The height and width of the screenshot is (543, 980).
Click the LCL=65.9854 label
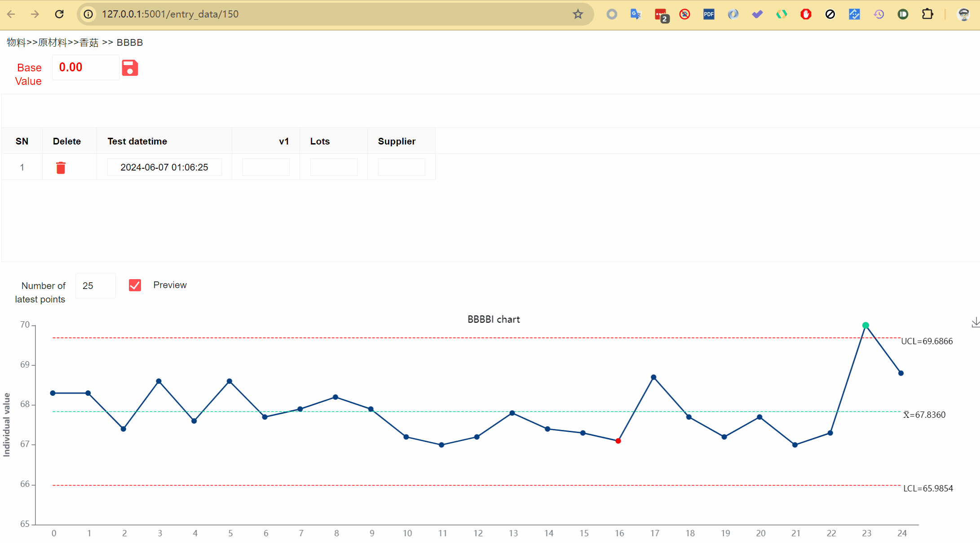point(928,489)
